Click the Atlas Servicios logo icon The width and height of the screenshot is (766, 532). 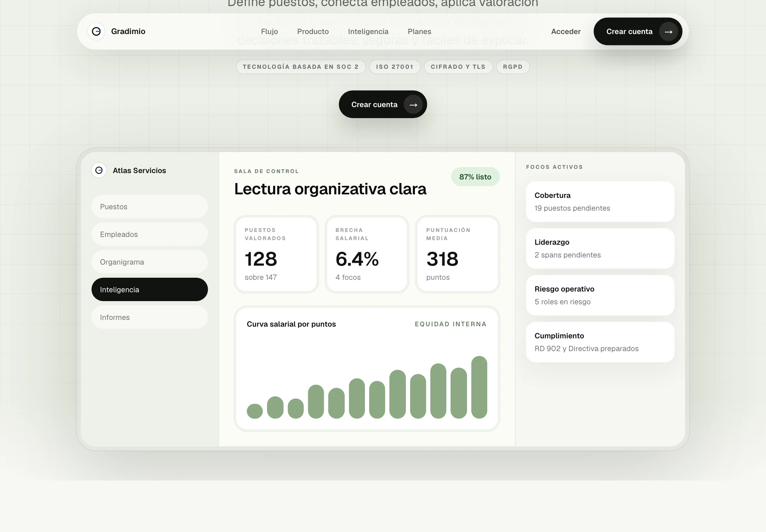(x=99, y=170)
